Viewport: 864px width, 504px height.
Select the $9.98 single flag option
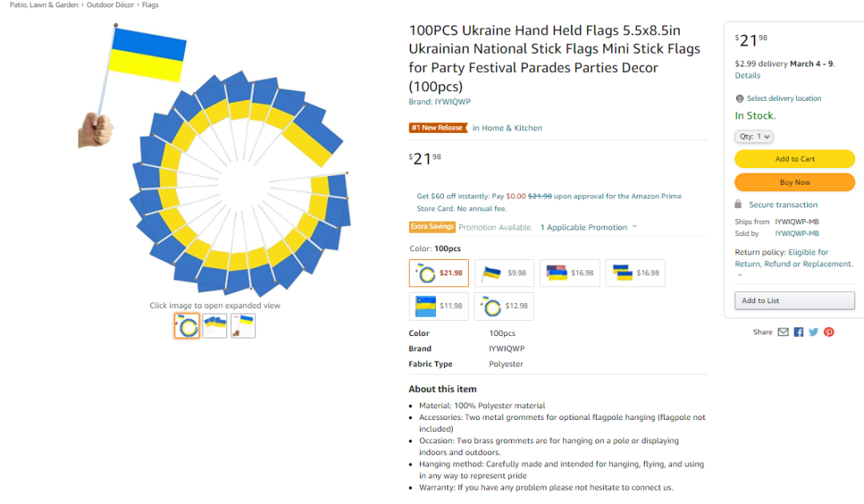pyautogui.click(x=504, y=273)
